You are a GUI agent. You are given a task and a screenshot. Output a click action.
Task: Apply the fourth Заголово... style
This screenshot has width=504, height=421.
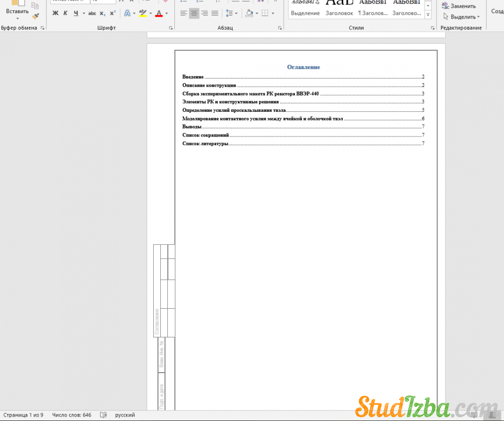coord(407,9)
